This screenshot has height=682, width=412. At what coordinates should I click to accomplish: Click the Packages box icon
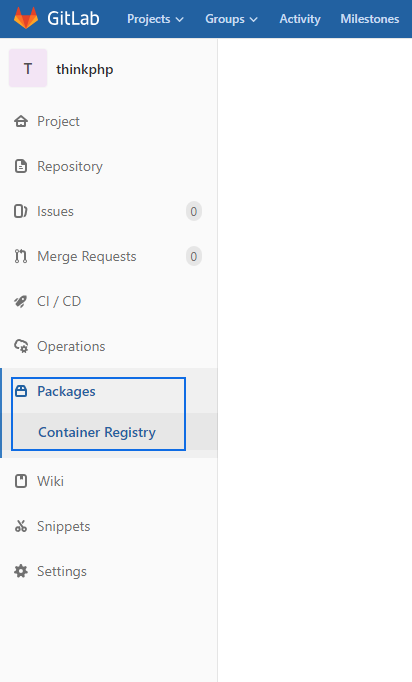pyautogui.click(x=21, y=391)
